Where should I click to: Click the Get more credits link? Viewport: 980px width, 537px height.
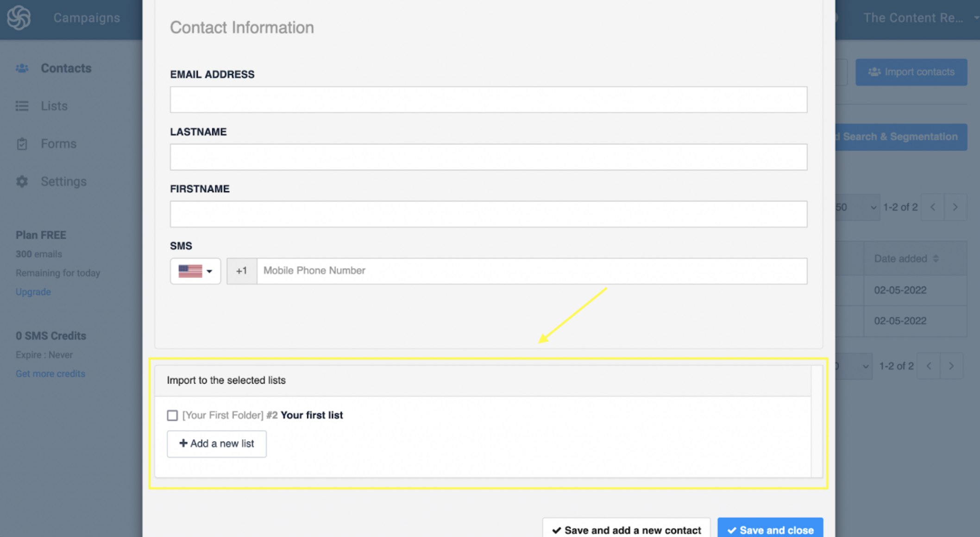(50, 374)
